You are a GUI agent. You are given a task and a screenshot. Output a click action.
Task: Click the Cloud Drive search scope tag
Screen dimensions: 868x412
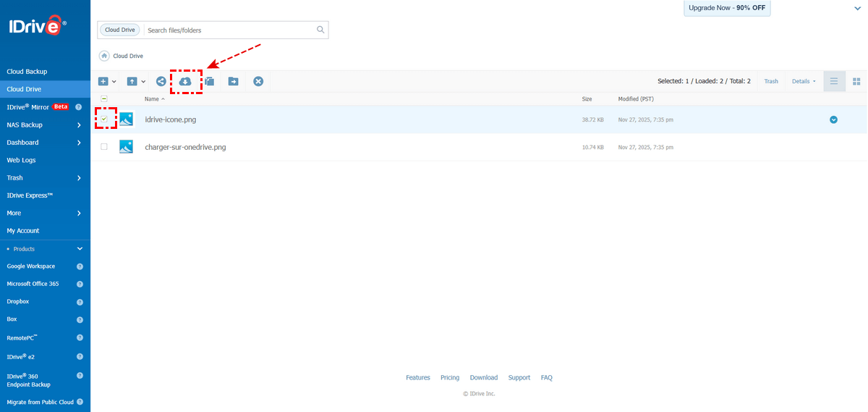(121, 30)
